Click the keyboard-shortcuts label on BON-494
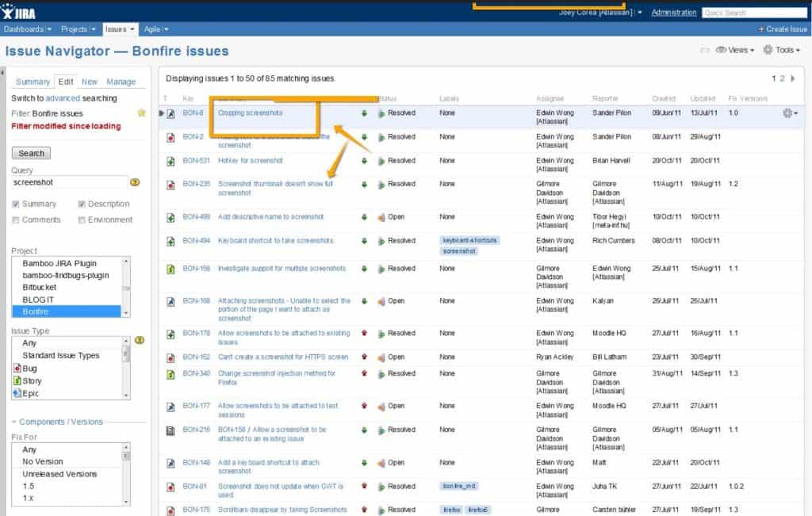 coord(469,241)
